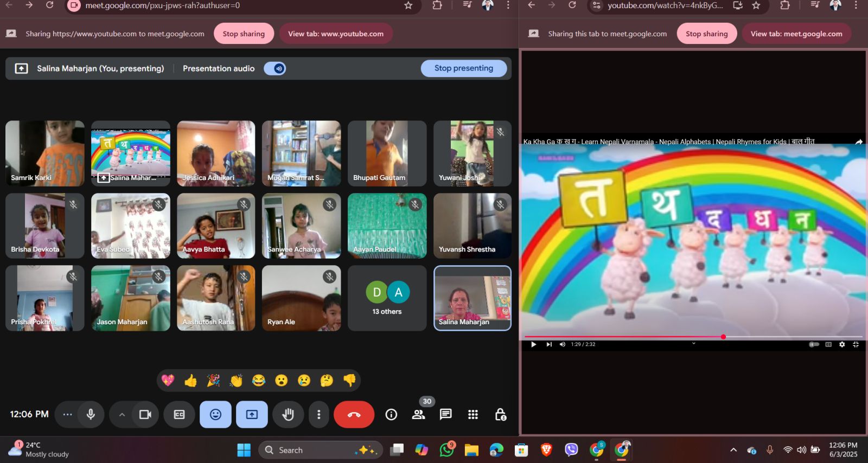This screenshot has height=463, width=868.
Task: Stop sharing in the Meet window bar
Action: point(244,34)
